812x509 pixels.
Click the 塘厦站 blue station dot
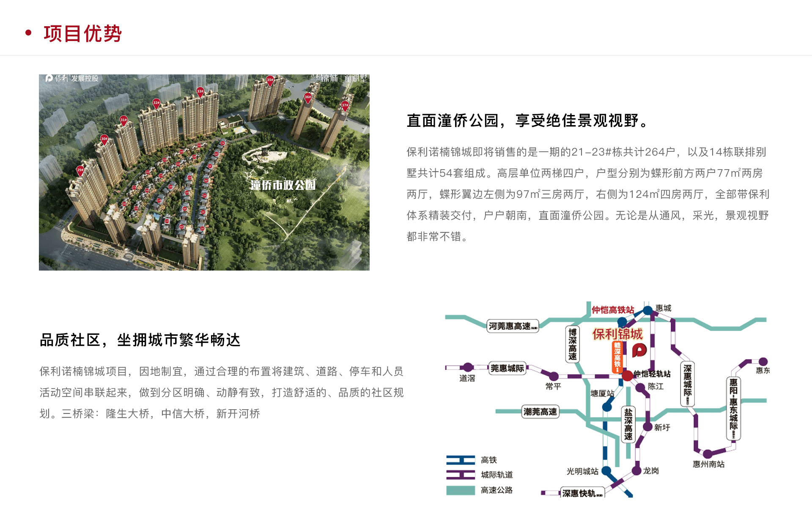click(x=607, y=407)
